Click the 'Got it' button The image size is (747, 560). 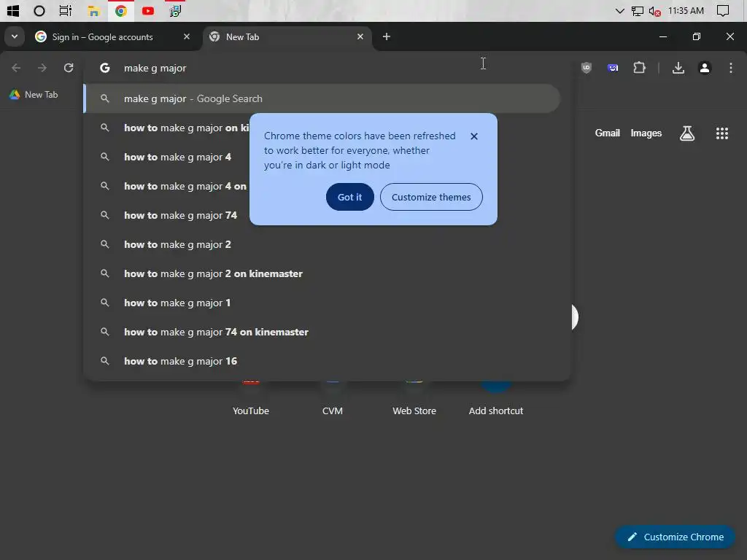(349, 197)
